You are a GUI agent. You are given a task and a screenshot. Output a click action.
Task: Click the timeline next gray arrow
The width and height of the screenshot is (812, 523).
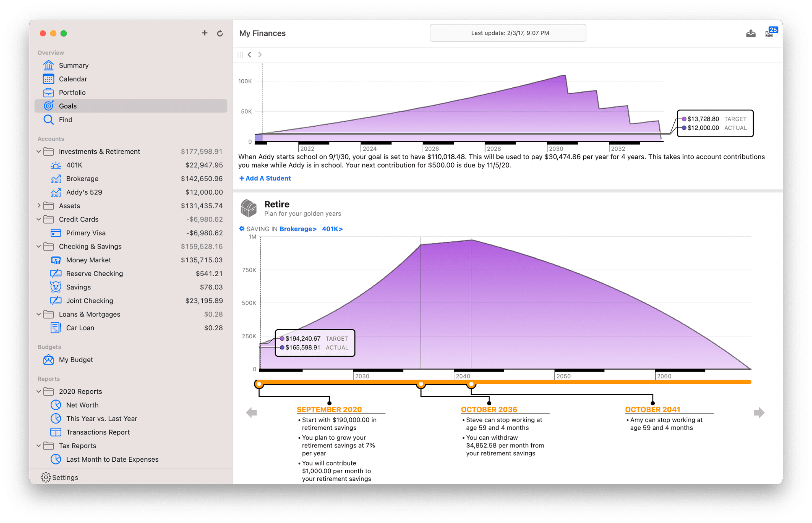click(759, 413)
